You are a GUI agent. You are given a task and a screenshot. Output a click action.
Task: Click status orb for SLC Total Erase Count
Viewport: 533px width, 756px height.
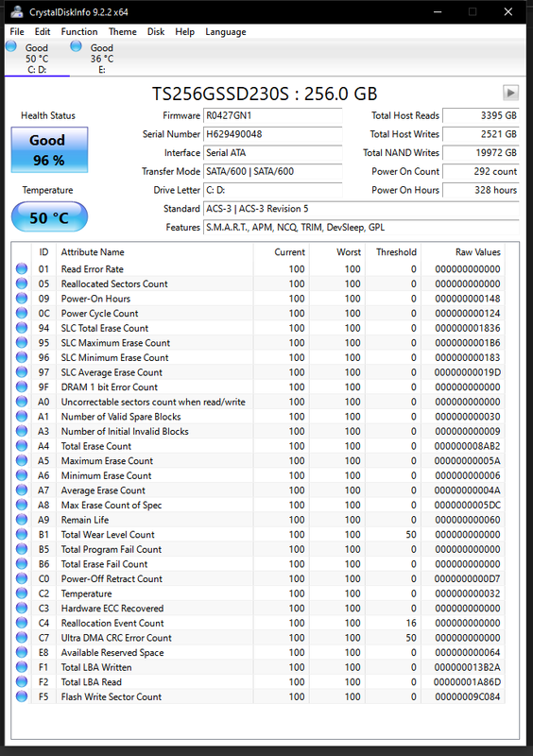[22, 328]
